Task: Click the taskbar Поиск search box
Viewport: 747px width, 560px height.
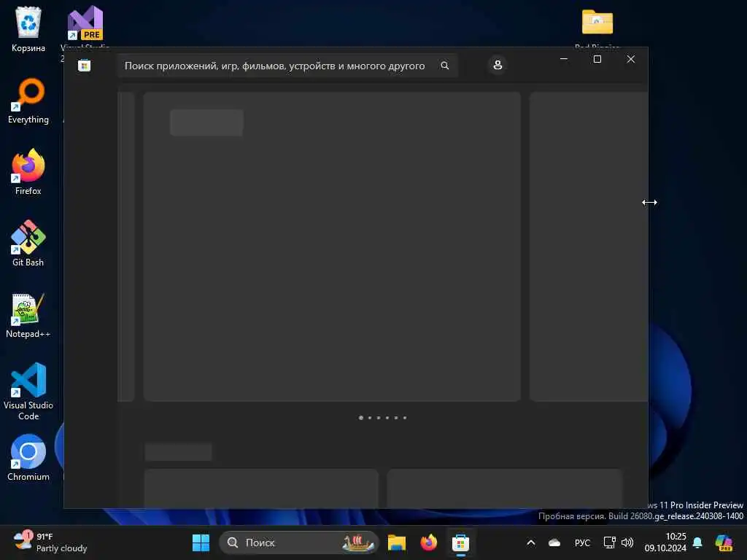Action: pyautogui.click(x=298, y=542)
